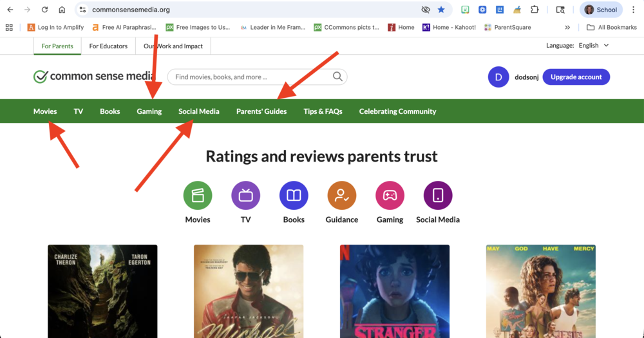The image size is (644, 338).
Task: Open Free Images to Use bookmark
Action: [x=198, y=28]
